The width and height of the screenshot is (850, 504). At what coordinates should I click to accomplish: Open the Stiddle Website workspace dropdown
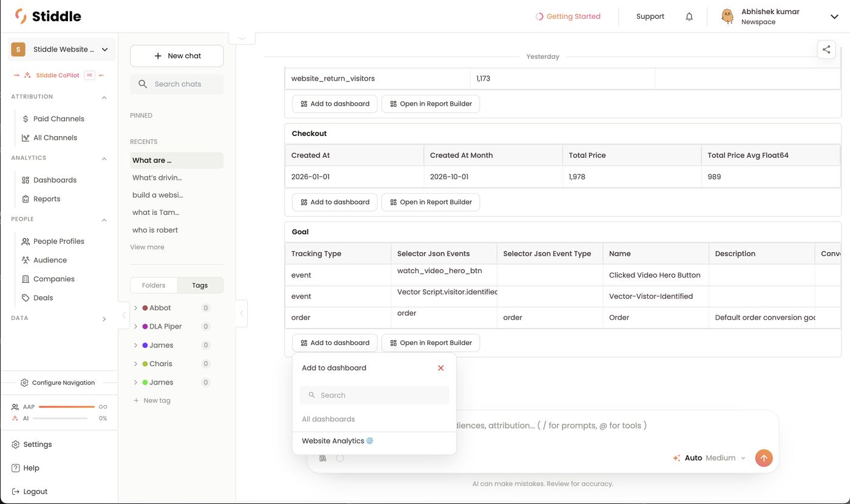(61, 50)
